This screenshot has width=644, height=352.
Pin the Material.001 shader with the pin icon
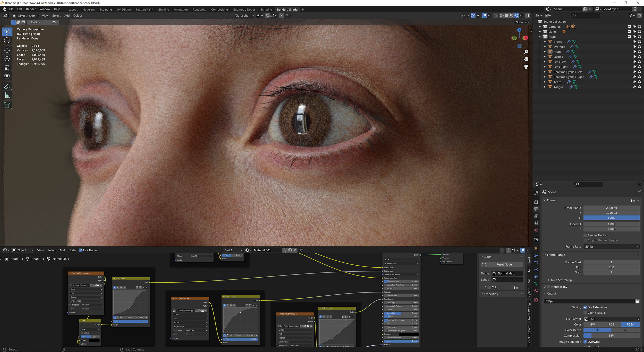(301, 250)
